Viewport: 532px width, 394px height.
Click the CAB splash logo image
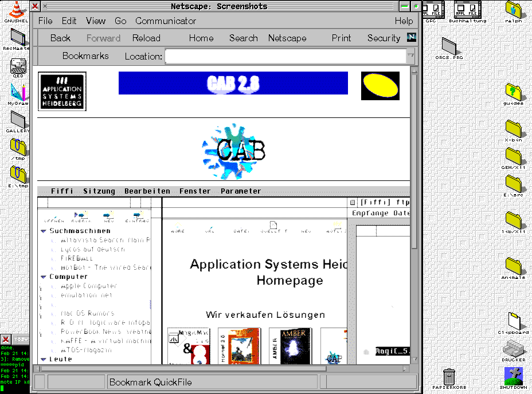pyautogui.click(x=233, y=151)
